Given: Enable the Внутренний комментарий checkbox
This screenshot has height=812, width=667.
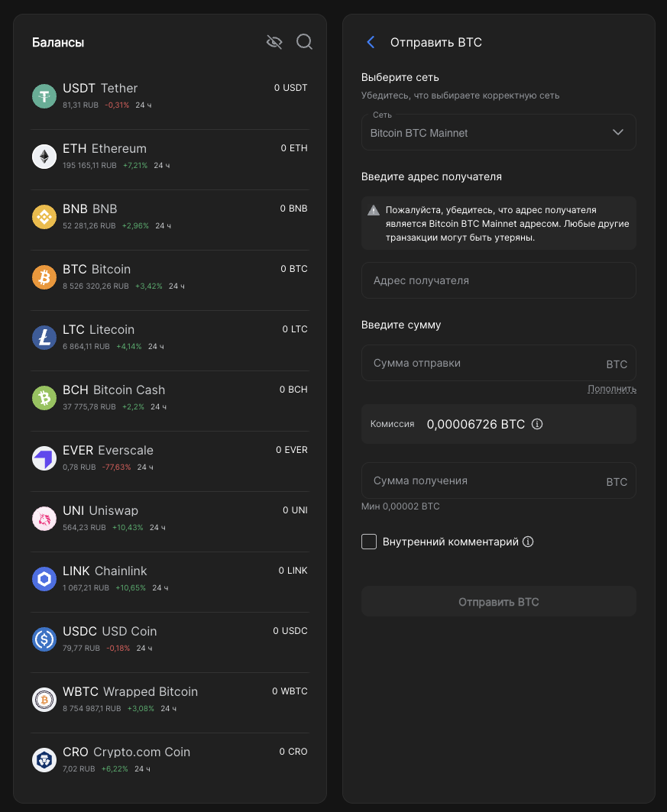Looking at the screenshot, I should tap(369, 542).
